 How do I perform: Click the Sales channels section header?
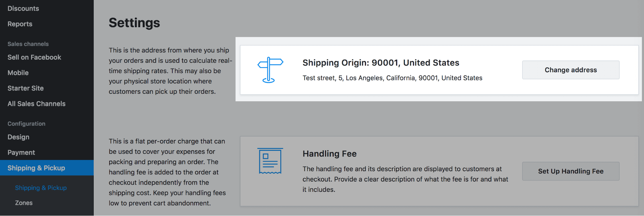coord(28,44)
